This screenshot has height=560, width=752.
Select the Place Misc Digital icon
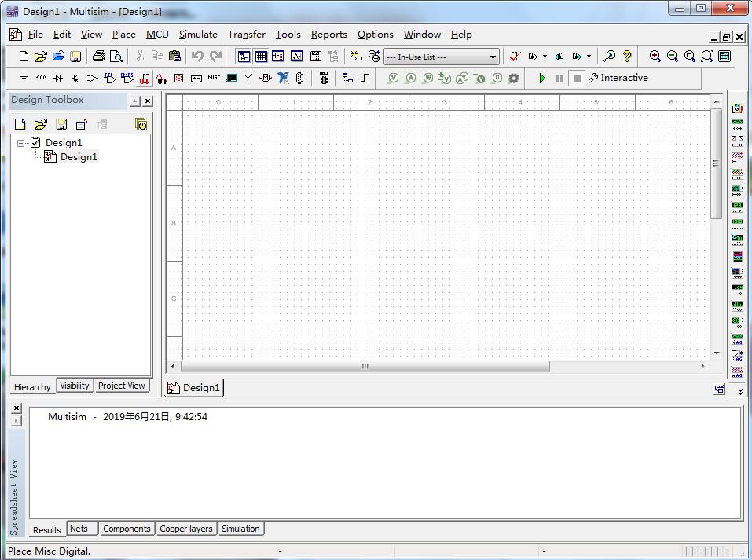click(x=144, y=79)
